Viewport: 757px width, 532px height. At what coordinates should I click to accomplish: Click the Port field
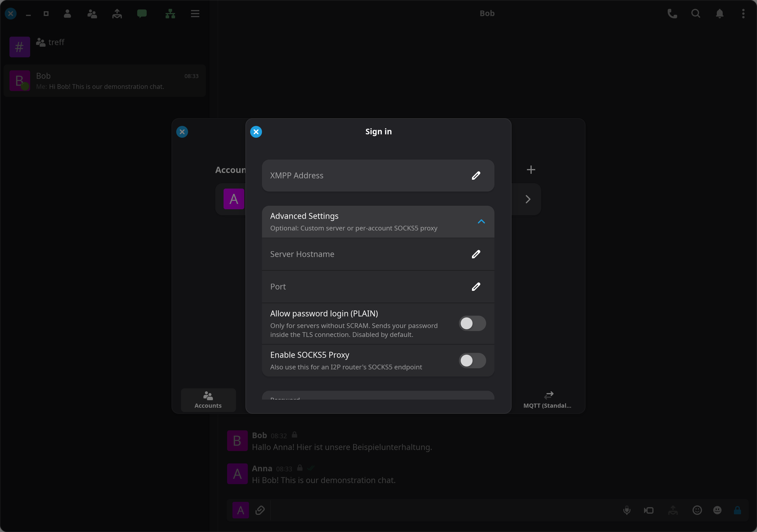coord(378,286)
